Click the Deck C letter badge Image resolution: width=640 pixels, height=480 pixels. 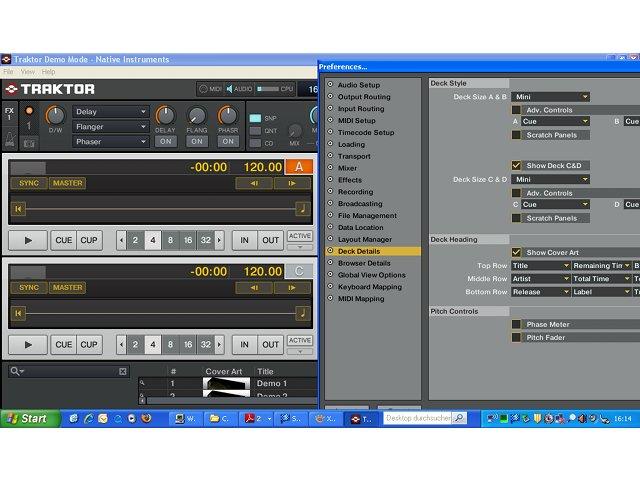click(x=299, y=271)
